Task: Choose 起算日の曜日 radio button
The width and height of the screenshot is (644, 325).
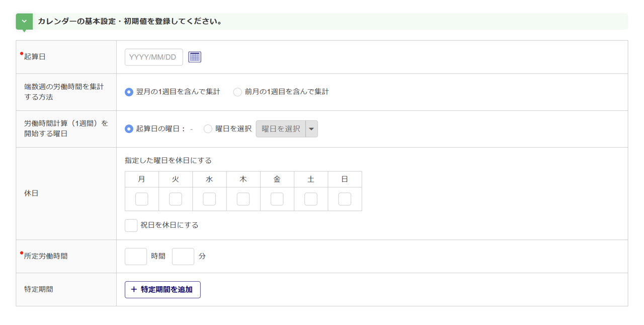Action: pos(129,129)
